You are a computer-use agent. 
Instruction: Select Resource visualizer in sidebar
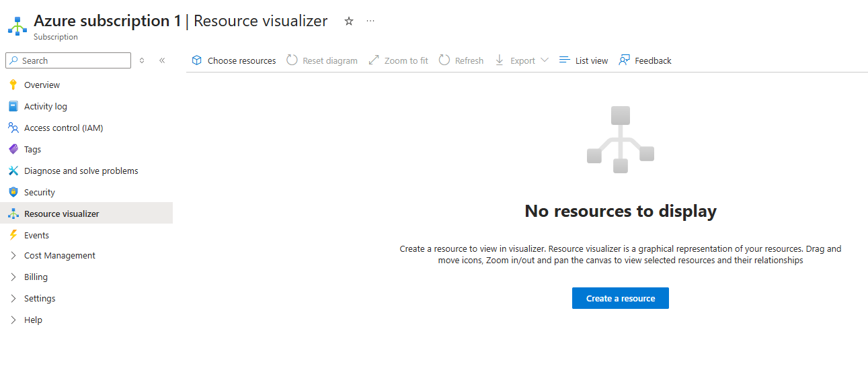[x=86, y=214]
